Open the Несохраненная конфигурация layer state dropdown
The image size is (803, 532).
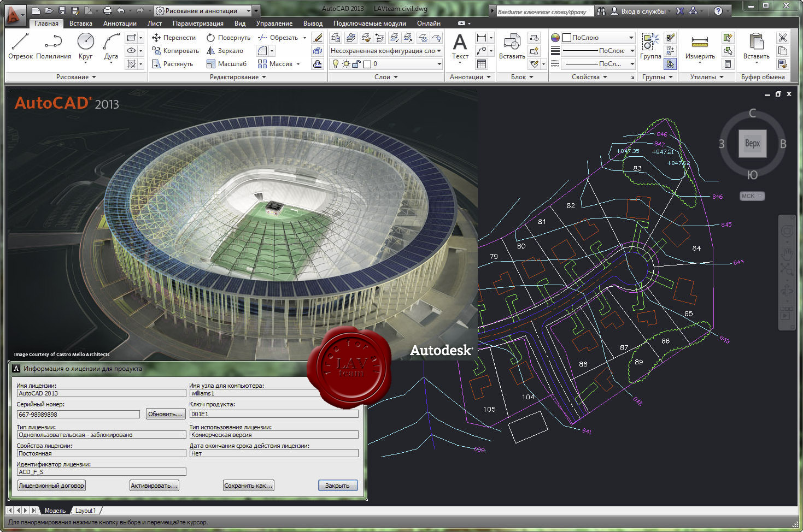pos(386,51)
